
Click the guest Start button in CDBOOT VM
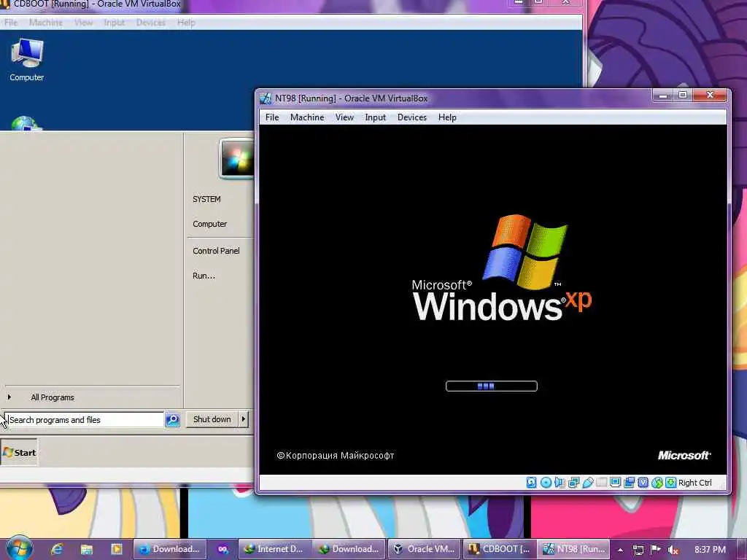click(19, 452)
